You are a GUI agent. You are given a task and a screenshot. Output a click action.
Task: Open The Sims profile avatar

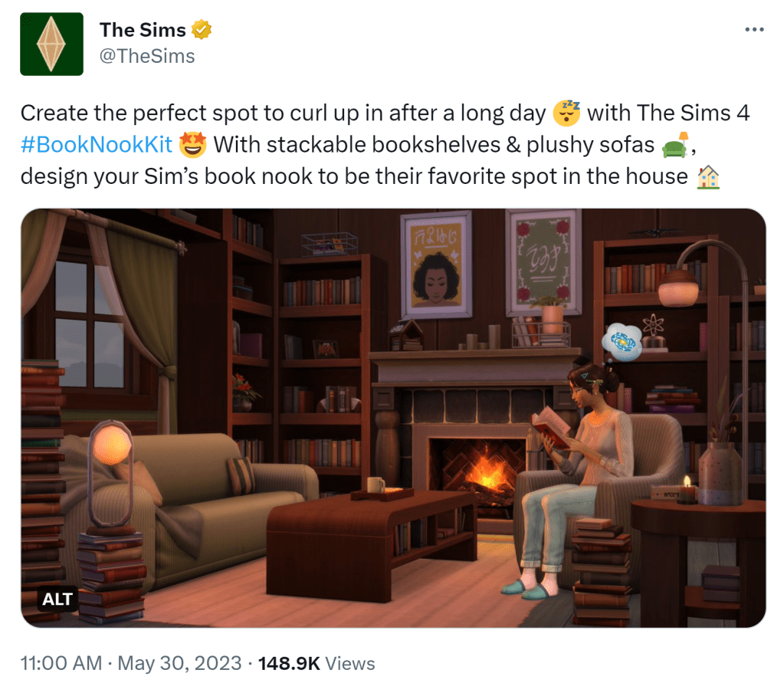[51, 44]
